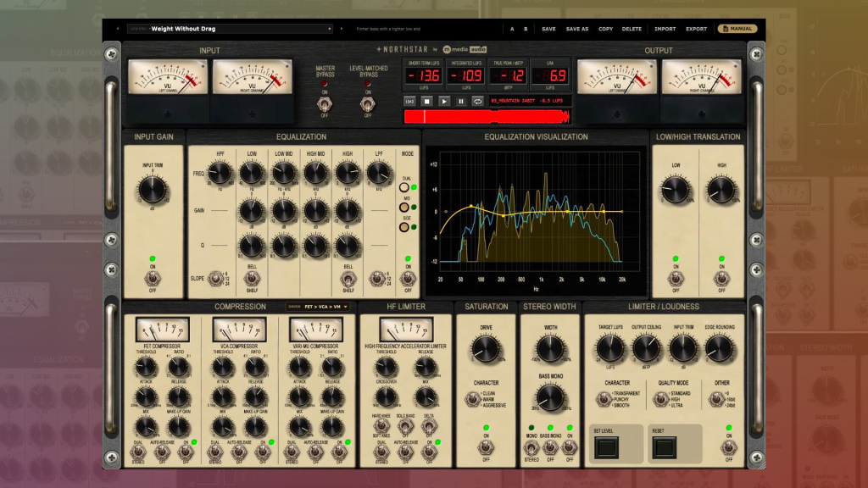The width and height of the screenshot is (868, 488).
Task: Click the yellow EQ curve node near 200 Hz
Action: [x=504, y=215]
